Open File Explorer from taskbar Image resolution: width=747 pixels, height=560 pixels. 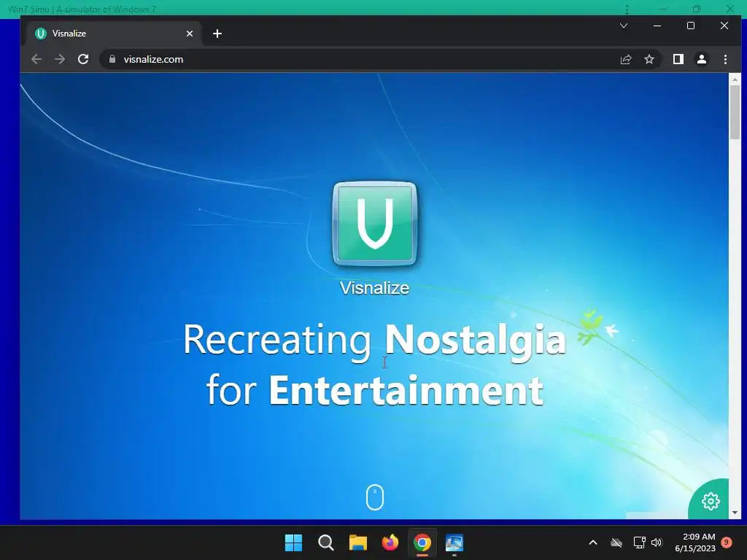(x=357, y=542)
